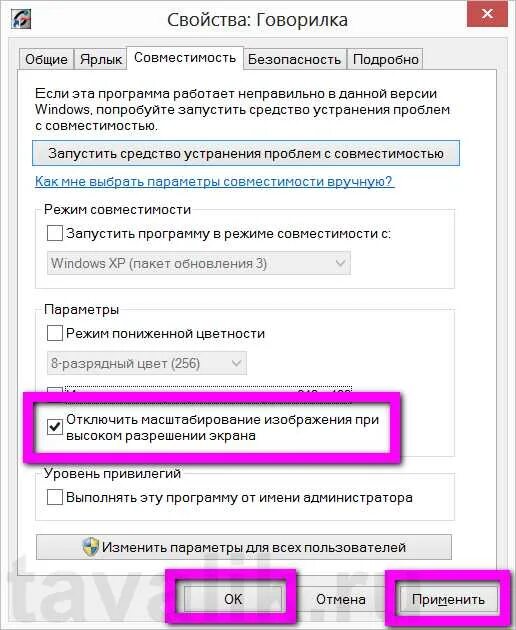
Task: Click Запустить средство устранения проблем с совместимостью
Action: point(246,153)
